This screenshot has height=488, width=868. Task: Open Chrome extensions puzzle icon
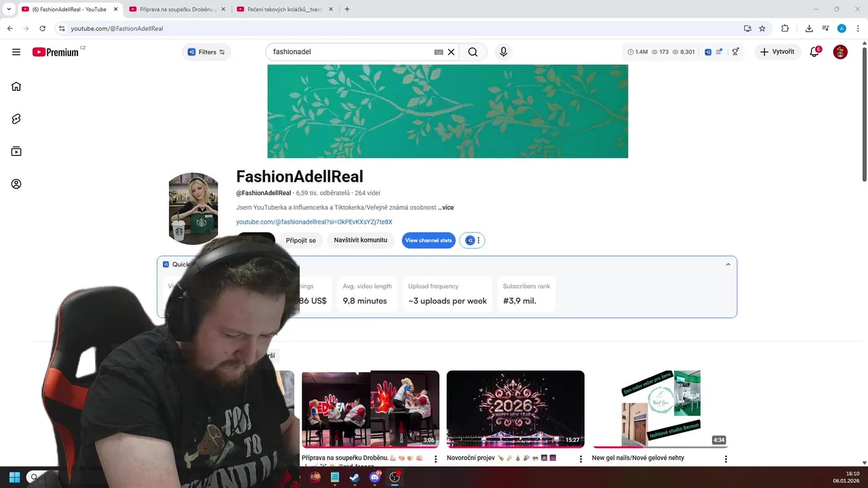pyautogui.click(x=785, y=28)
